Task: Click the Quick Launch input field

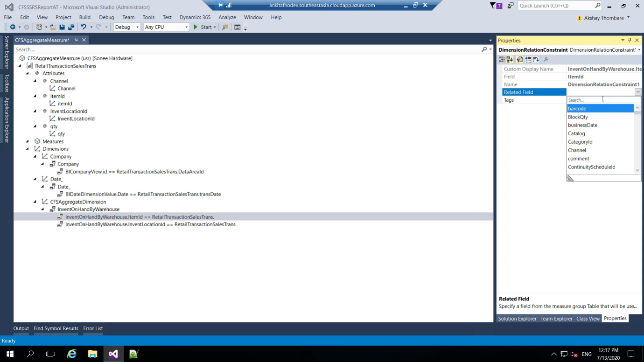Action: tap(556, 6)
